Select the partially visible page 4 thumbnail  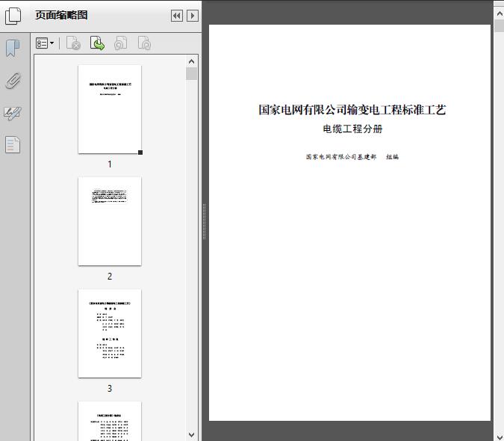[110, 421]
